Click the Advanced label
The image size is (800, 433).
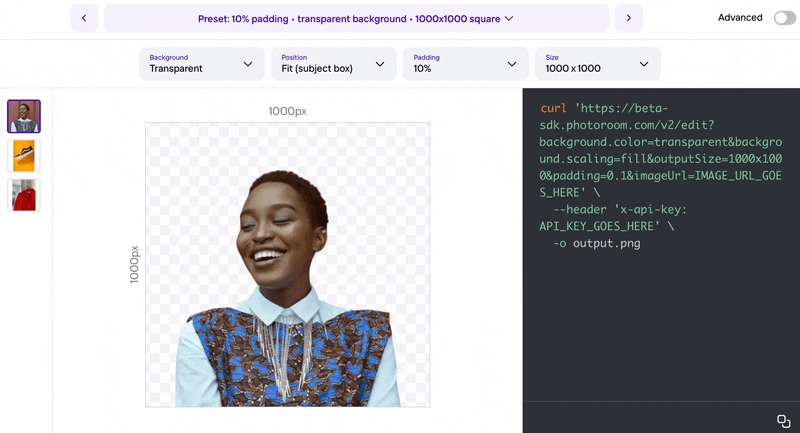coord(740,18)
